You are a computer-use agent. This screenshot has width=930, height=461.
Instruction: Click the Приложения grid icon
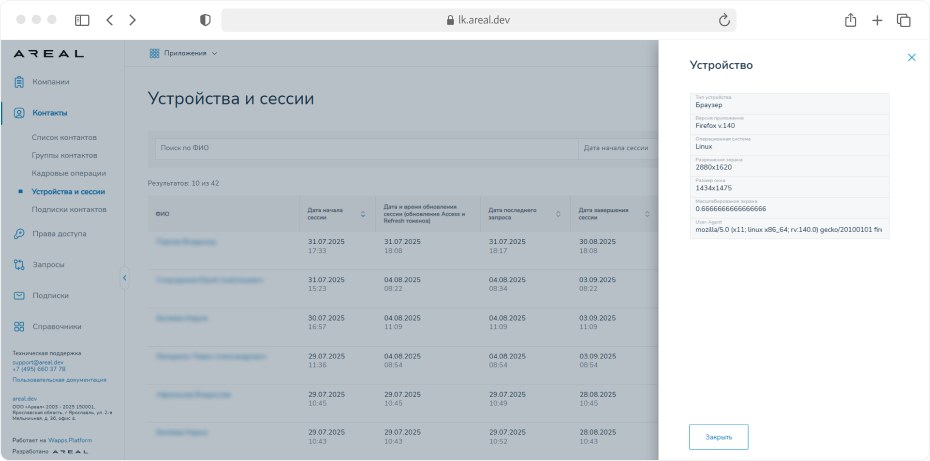click(x=154, y=53)
